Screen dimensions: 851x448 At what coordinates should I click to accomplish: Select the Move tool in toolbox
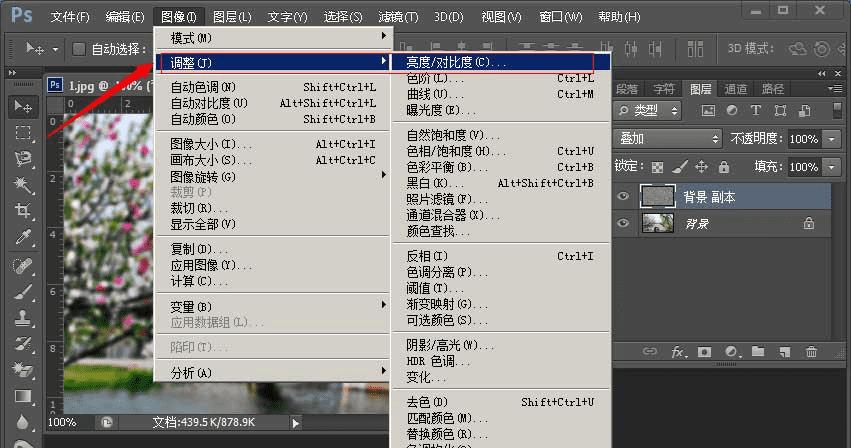(23, 106)
